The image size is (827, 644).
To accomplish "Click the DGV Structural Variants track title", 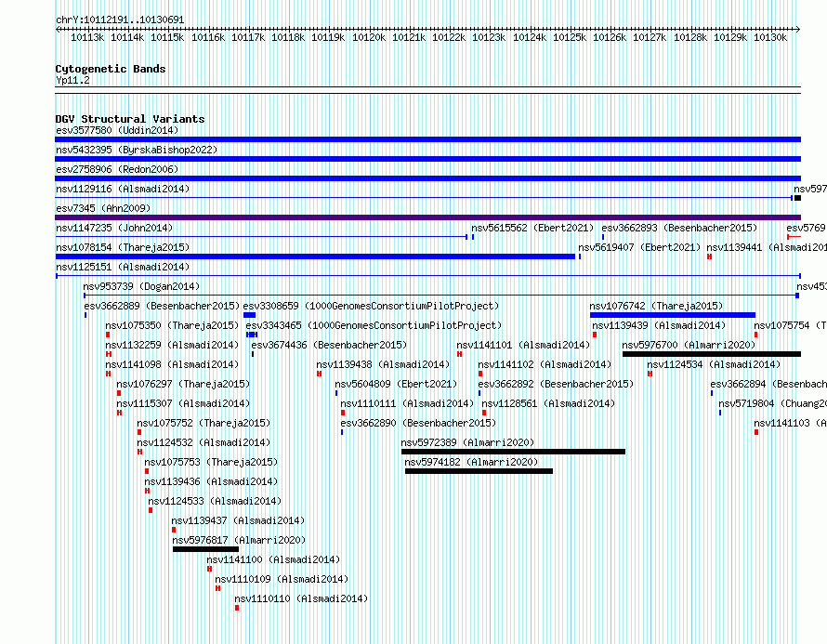I will coord(130,119).
